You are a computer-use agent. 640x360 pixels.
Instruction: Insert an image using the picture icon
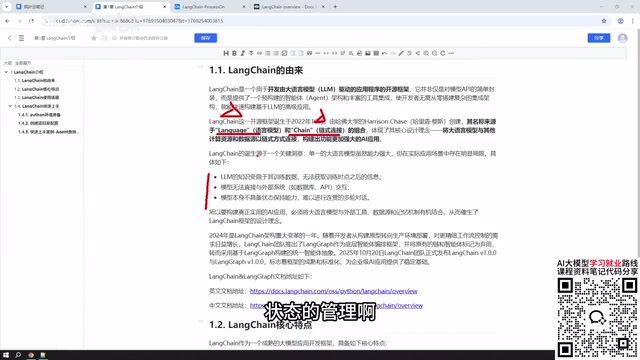(368, 53)
